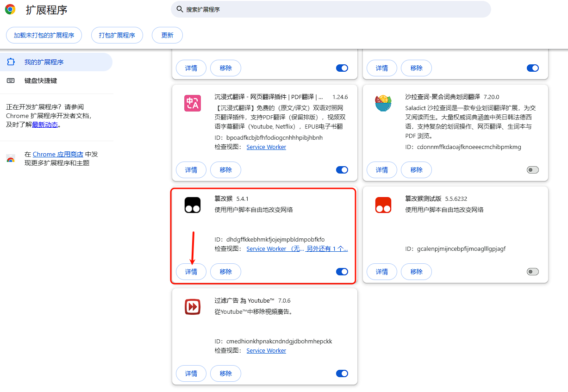The height and width of the screenshot is (392, 568).
Task: Click the 篡改猴 black monkey icon
Action: coord(192,205)
